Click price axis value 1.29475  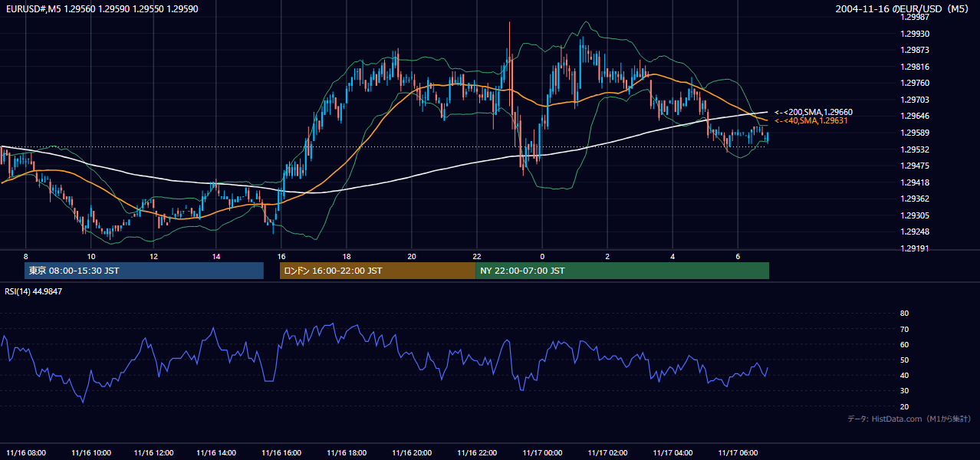[916, 166]
